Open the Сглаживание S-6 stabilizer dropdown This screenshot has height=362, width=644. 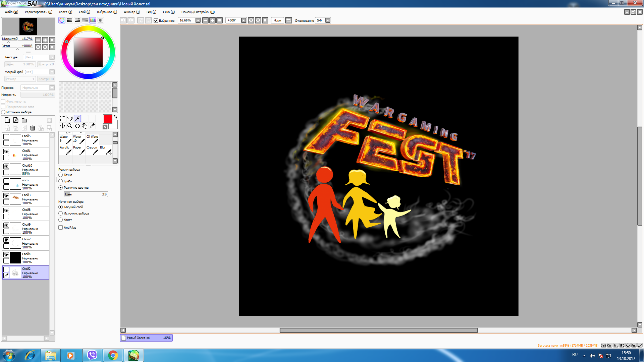click(328, 20)
